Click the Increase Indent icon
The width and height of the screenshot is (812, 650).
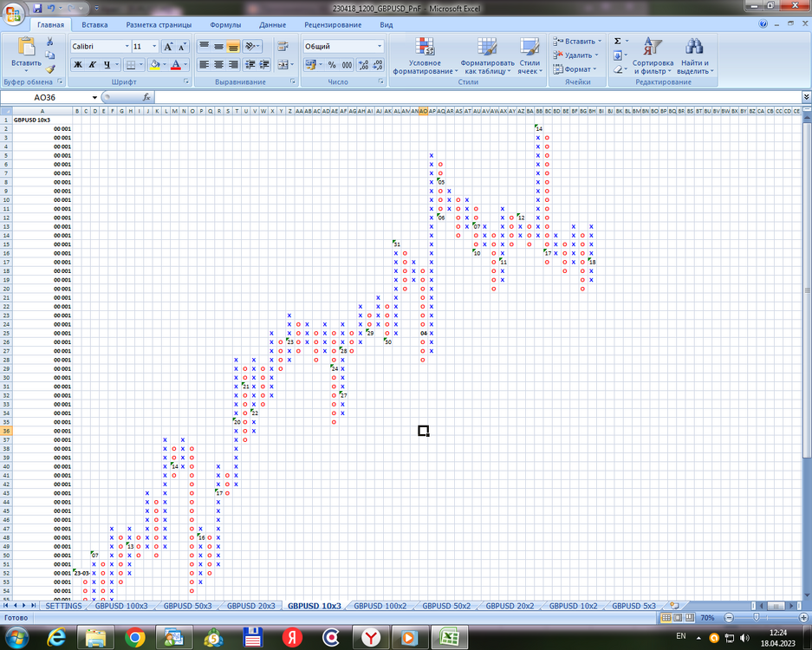264,65
